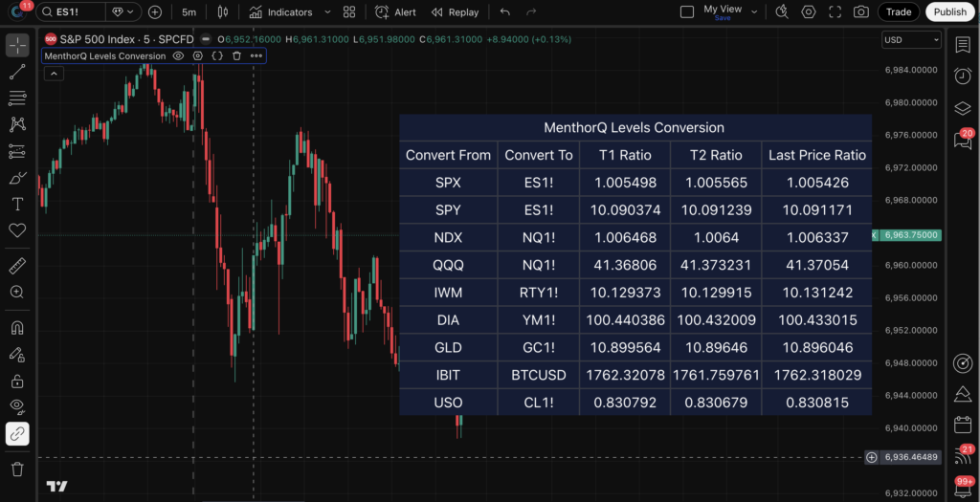Open the layout setup square icon

pos(687,11)
